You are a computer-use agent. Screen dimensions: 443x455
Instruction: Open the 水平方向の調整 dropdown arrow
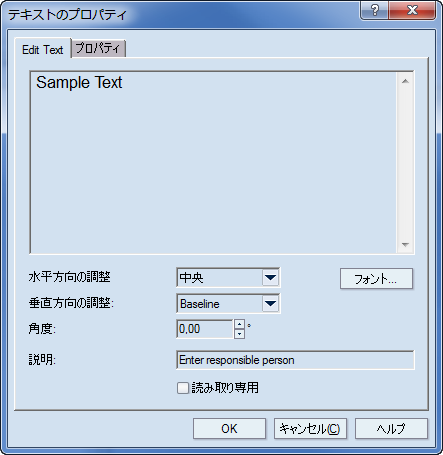point(270,277)
